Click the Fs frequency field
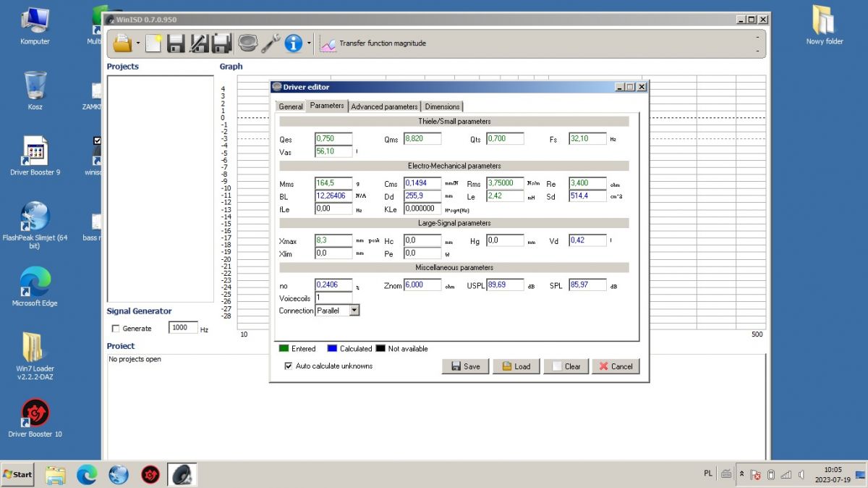This screenshot has height=488, width=868. pyautogui.click(x=587, y=138)
